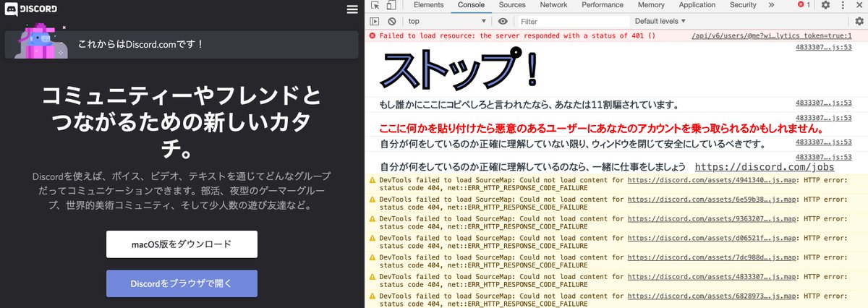868x308 pixels.
Task: Click the ストップ! heading in the console
Action: pos(461,70)
